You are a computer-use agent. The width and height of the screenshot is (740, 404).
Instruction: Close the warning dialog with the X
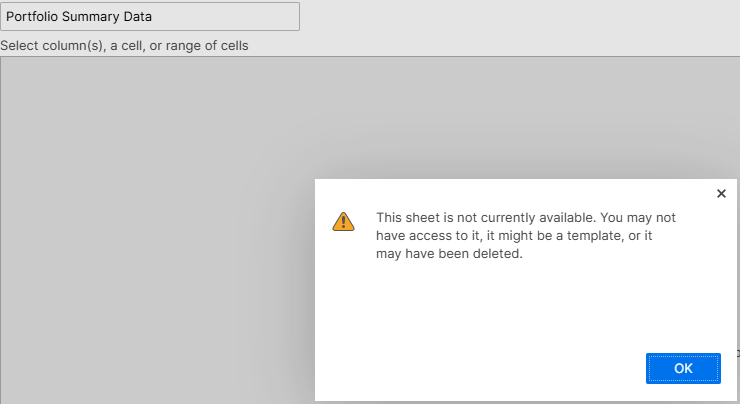pos(721,194)
